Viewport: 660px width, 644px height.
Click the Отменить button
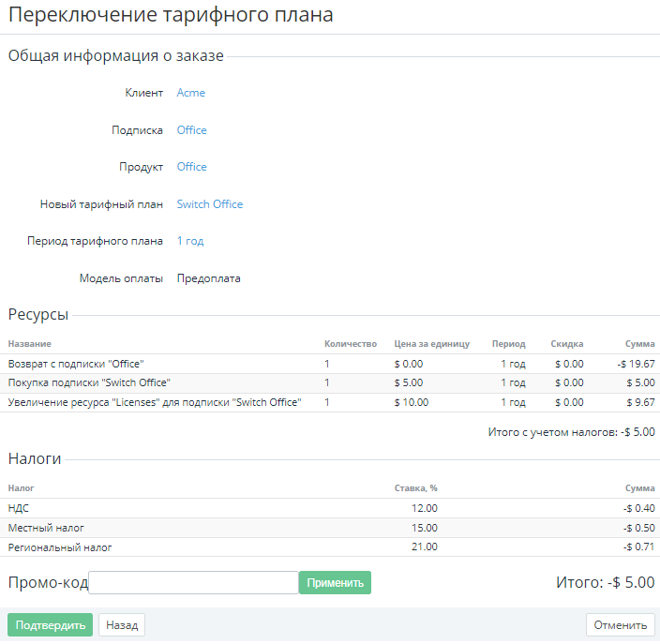pyautogui.click(x=620, y=625)
